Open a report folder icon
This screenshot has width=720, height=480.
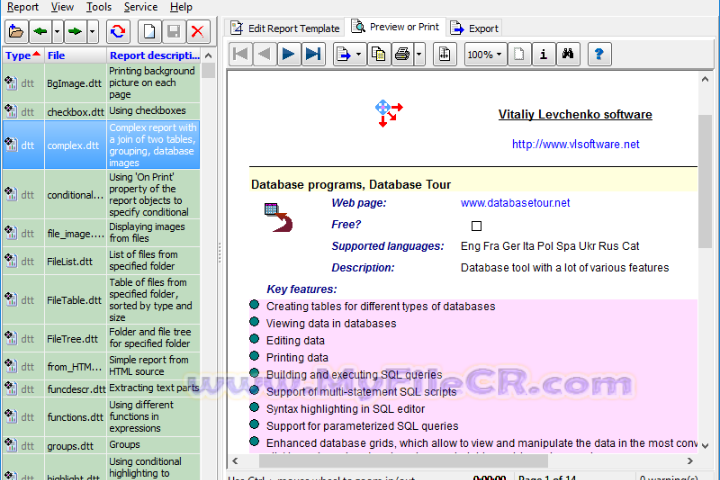(x=16, y=32)
